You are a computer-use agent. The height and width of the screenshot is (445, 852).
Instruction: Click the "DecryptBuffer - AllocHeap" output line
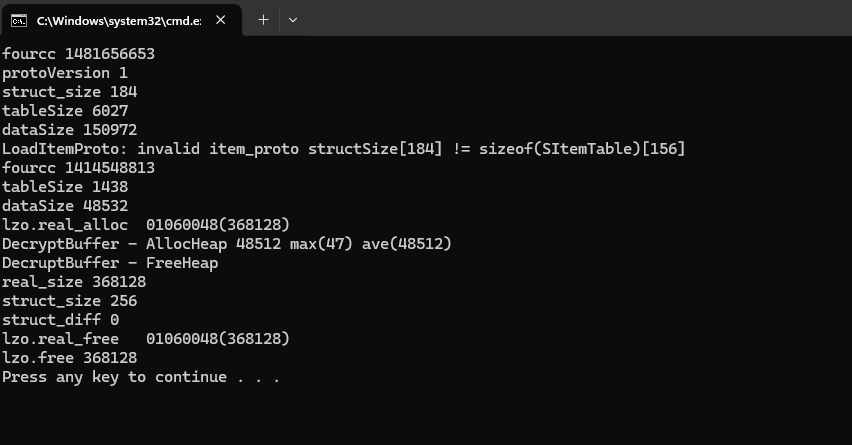[x=226, y=244]
